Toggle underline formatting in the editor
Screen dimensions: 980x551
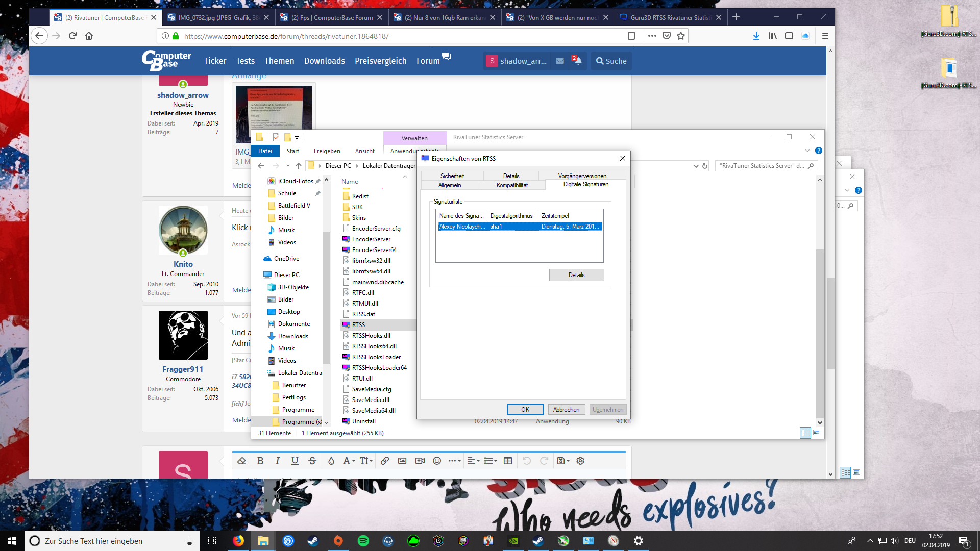[x=295, y=461]
